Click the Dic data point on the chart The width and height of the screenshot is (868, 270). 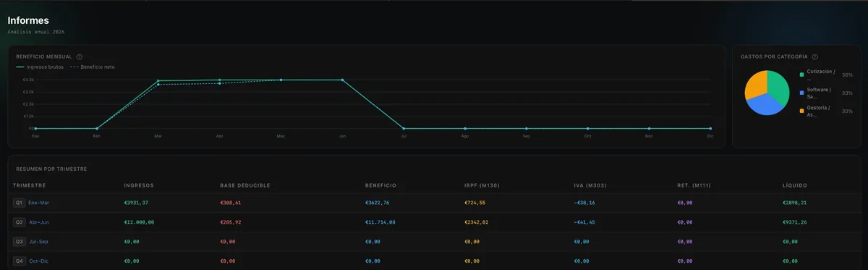(x=710, y=128)
